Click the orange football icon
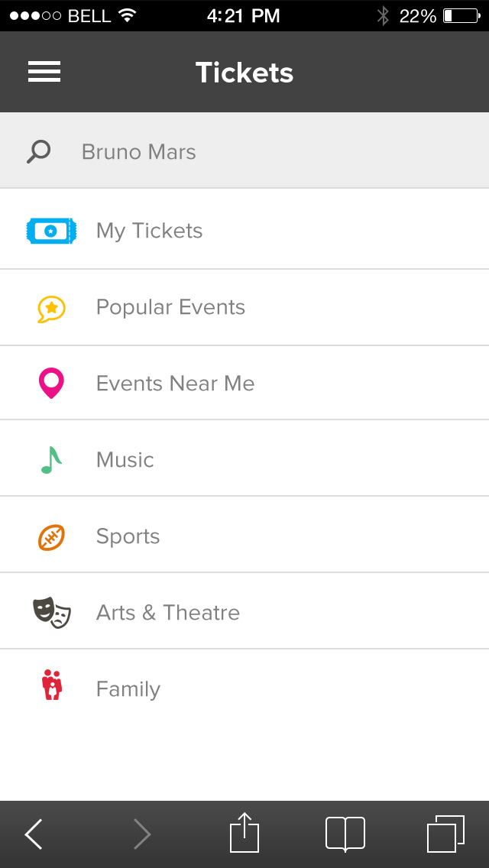This screenshot has width=489, height=868. 51,537
